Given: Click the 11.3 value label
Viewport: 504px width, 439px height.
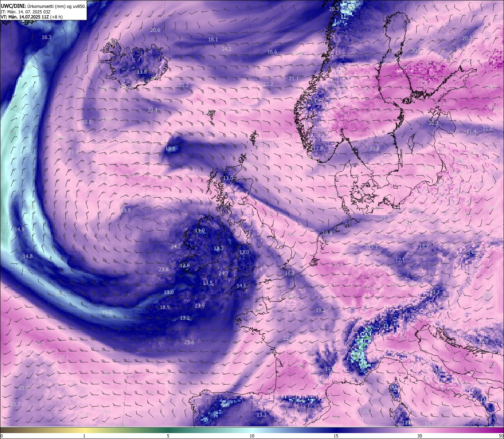Looking at the screenshot, I should pos(219,248).
